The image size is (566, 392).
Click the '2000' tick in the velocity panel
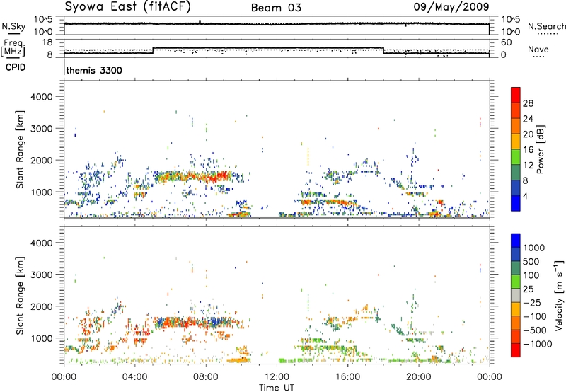[x=42, y=306]
